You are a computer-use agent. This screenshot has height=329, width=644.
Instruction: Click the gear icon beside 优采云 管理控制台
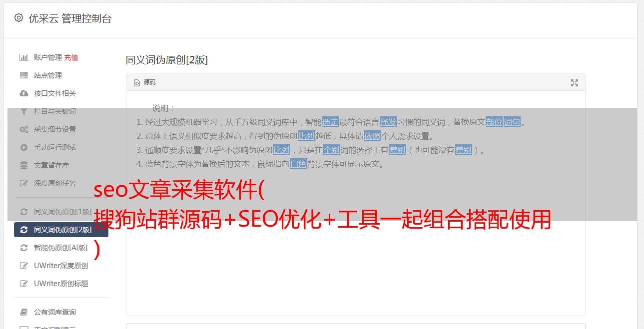click(x=18, y=18)
